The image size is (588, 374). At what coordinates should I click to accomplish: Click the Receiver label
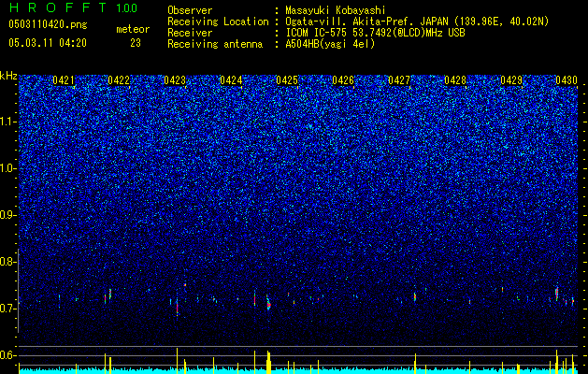pyautogui.click(x=190, y=33)
